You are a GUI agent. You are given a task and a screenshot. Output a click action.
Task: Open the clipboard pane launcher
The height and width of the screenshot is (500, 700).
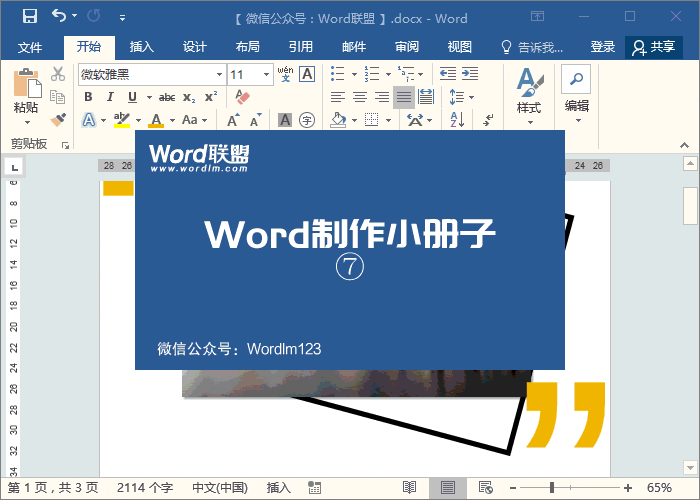tap(65, 145)
